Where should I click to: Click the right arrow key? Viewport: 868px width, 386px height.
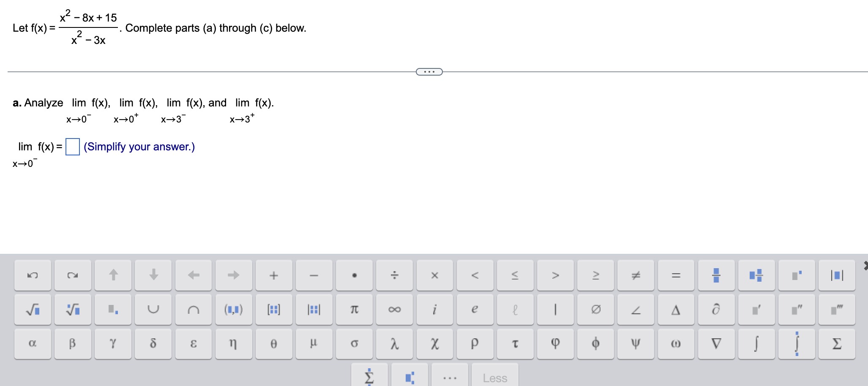click(234, 275)
